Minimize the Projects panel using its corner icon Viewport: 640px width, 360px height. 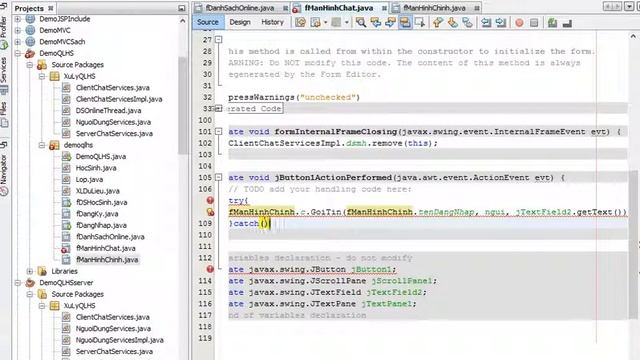(x=182, y=8)
